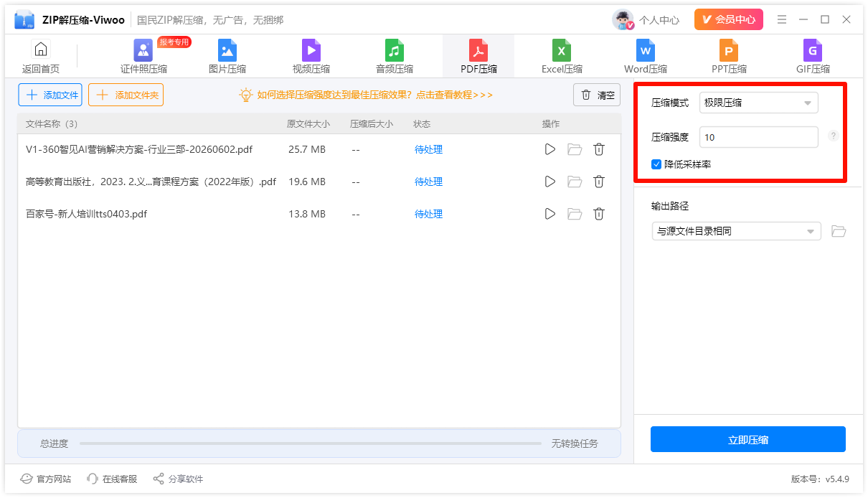This screenshot has height=498, width=868.
Task: Click 待处理 status of the 高等教育出版社 file
Action: (428, 182)
